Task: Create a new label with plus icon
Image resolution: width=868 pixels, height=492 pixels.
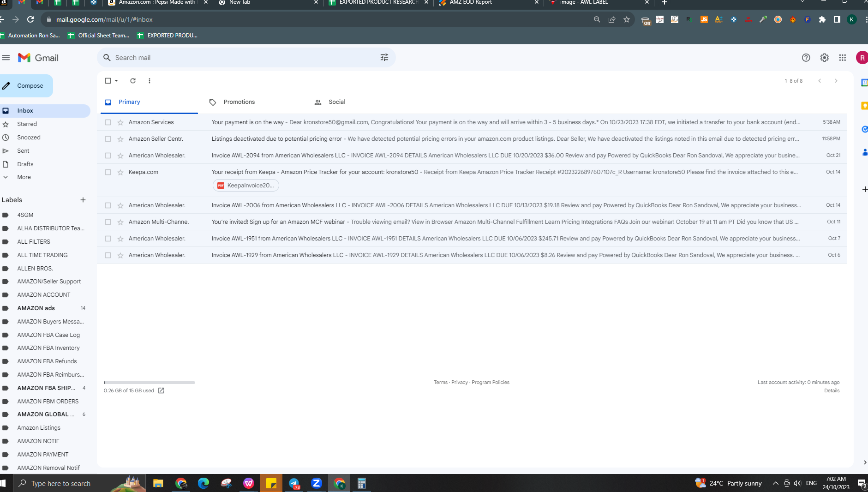Action: 83,200
